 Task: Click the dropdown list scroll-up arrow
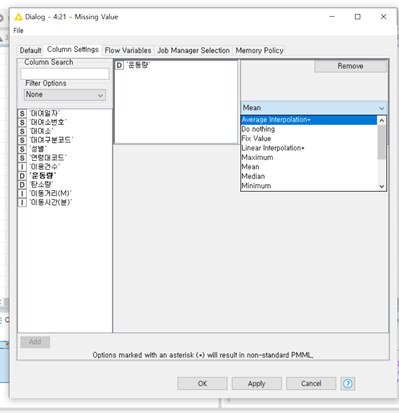pos(382,120)
